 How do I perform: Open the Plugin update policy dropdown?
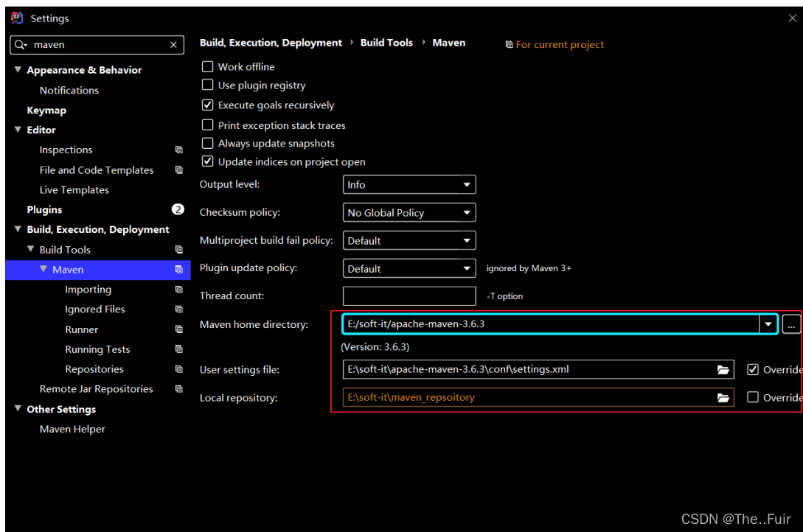tap(409, 268)
